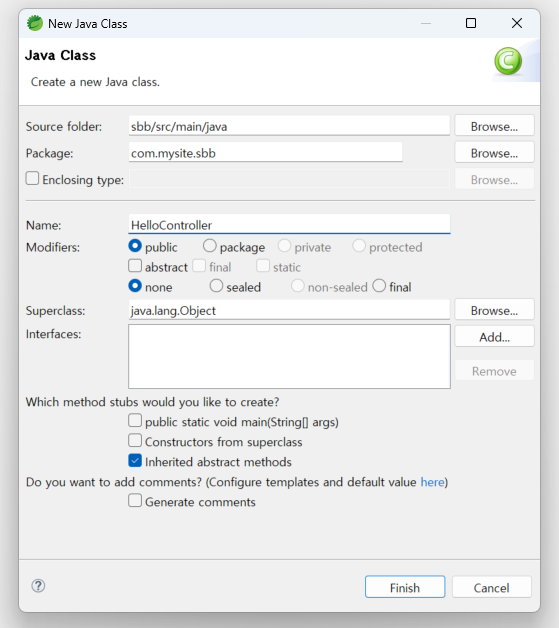
Task: Uncheck Inherited abstract methods
Action: click(135, 461)
